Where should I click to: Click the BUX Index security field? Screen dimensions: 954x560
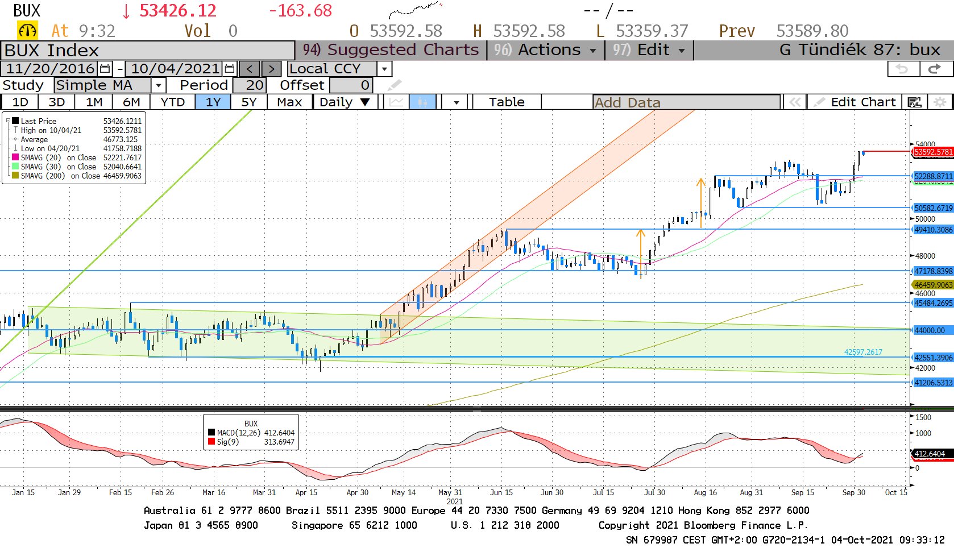pos(148,50)
